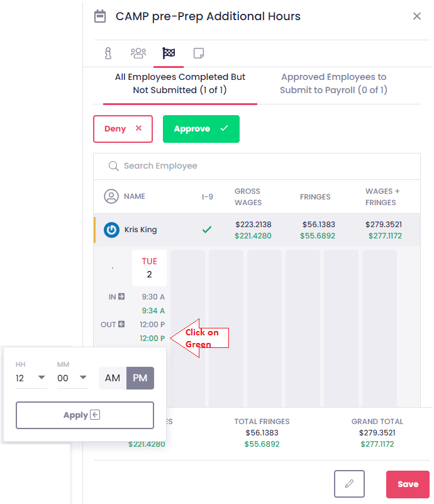Screen dimensions: 434x504
Task: Click fringes value $56.1383 in Kris King row
Action: coord(318,225)
